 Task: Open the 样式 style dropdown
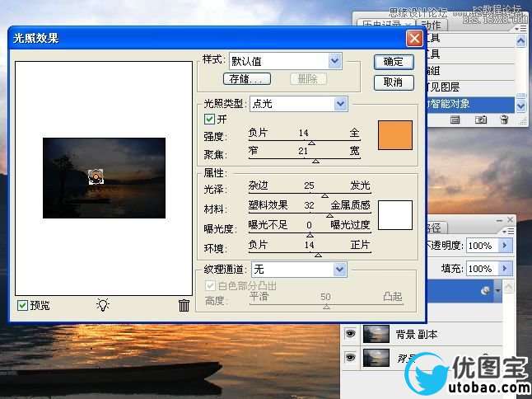pos(334,61)
